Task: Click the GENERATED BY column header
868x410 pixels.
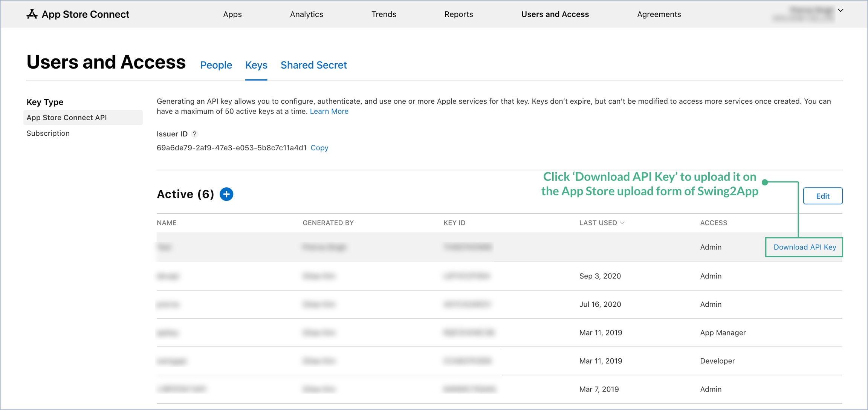Action: click(x=328, y=223)
